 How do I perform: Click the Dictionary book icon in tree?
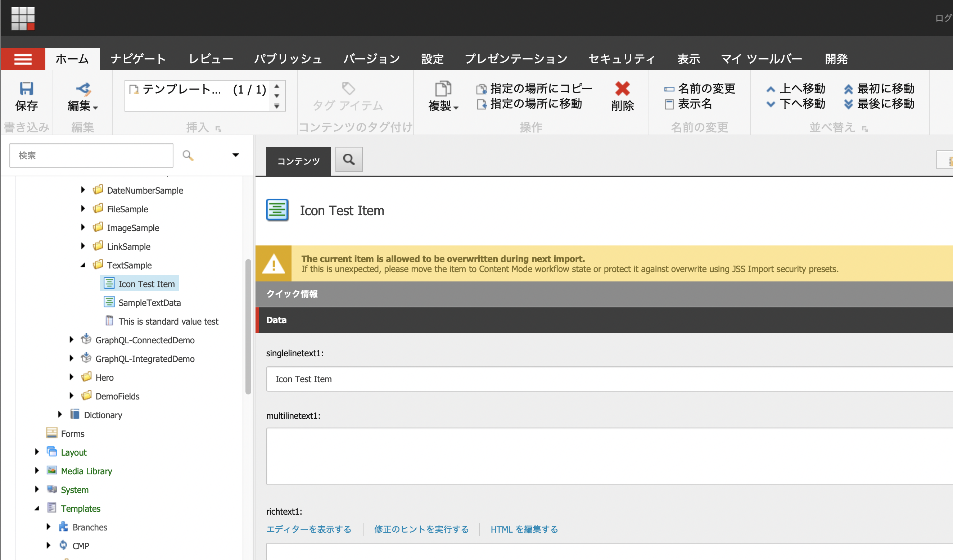(75, 415)
